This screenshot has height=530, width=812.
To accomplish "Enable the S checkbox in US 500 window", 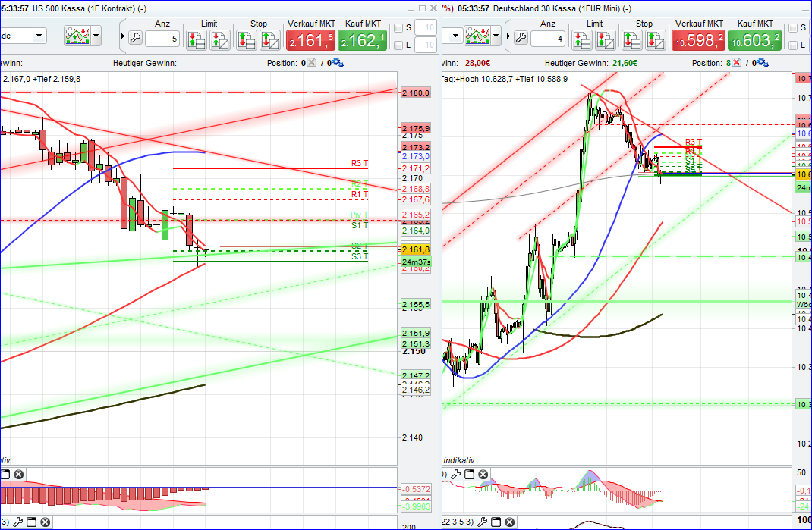I will 398,28.
